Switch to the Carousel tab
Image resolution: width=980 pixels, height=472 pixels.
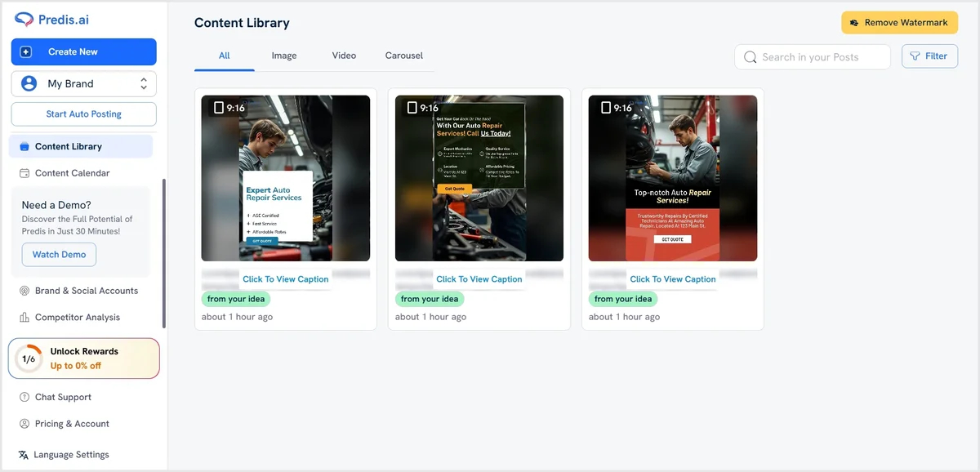(x=404, y=56)
